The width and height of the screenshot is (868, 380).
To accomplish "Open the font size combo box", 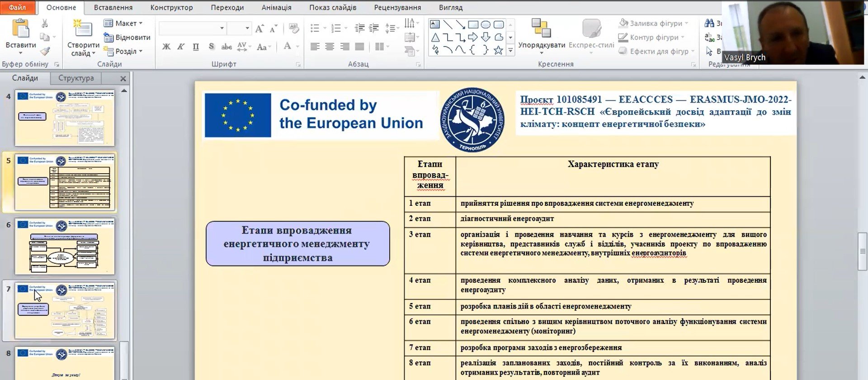I will 239,28.
